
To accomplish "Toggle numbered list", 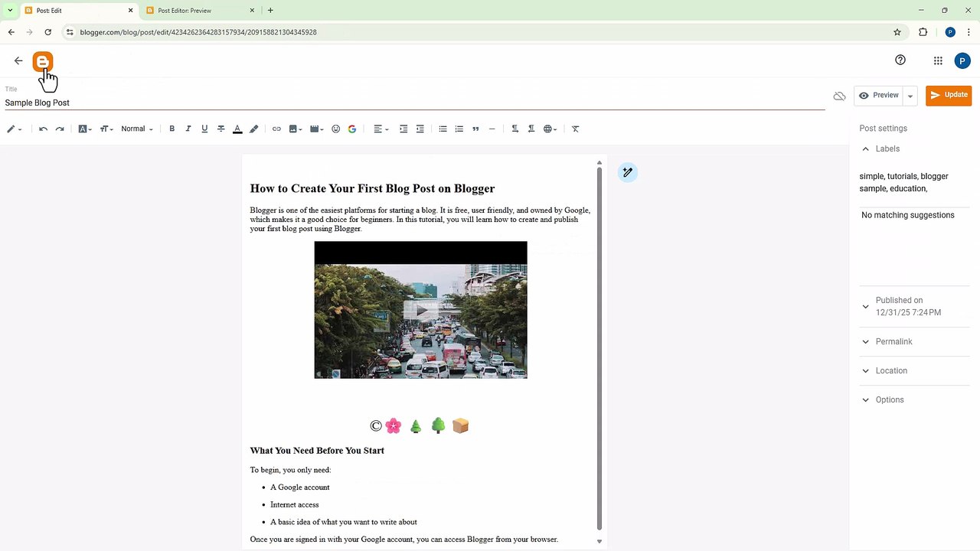I will [459, 129].
